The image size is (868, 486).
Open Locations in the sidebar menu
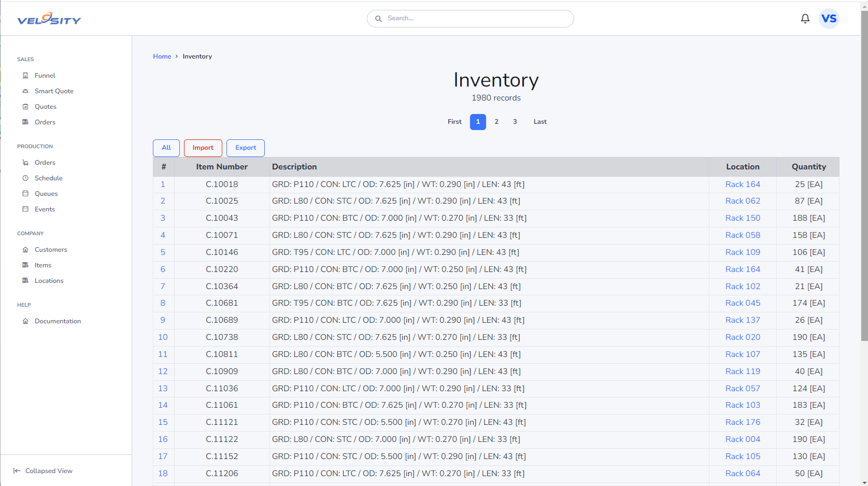tap(49, 281)
